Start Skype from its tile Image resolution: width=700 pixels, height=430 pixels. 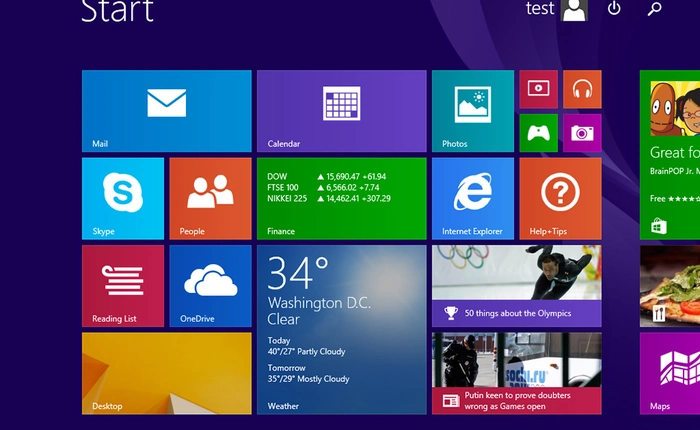click(x=123, y=198)
